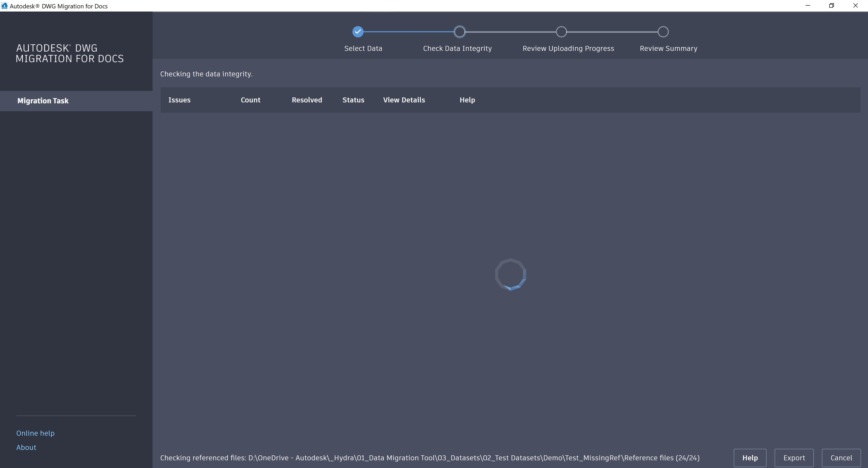Image resolution: width=868 pixels, height=468 pixels.
Task: Click the Status column header
Action: point(353,100)
